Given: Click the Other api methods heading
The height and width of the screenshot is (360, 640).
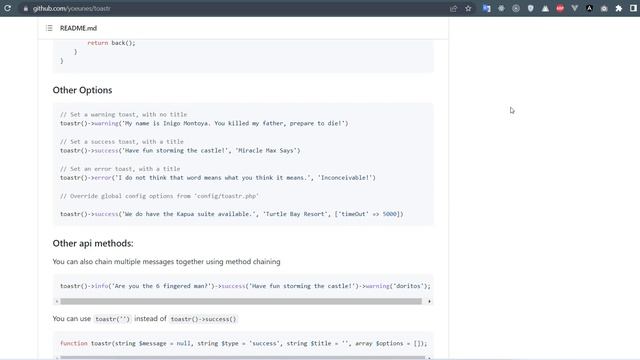Looking at the screenshot, I should pyautogui.click(x=93, y=243).
